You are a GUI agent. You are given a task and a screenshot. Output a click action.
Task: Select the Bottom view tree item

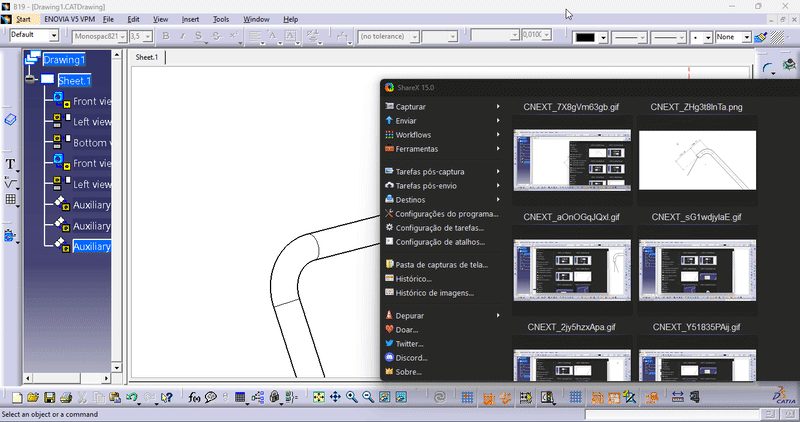[91, 143]
